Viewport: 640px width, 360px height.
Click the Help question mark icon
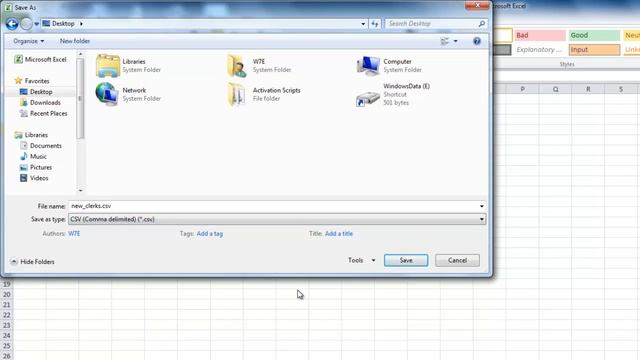[477, 41]
